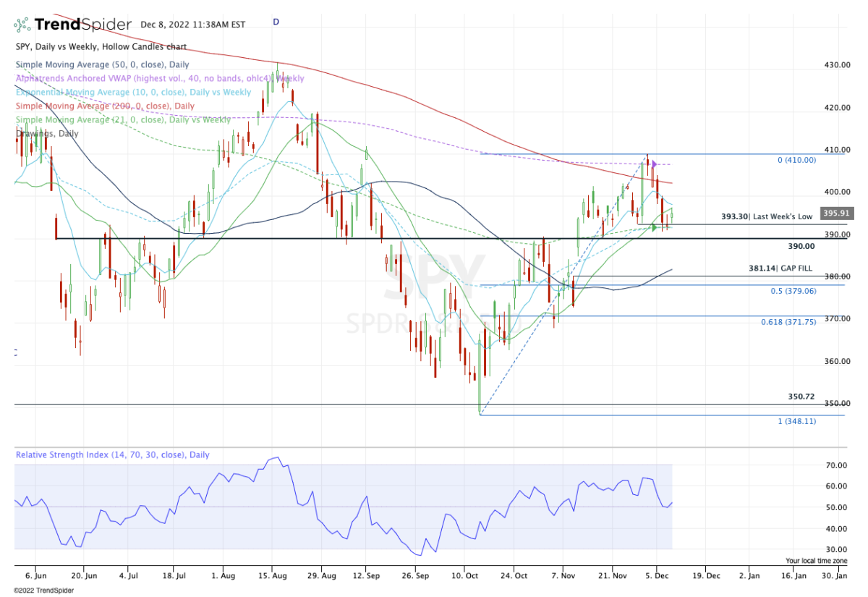Click the Relative Strength Index (14, 70, 30) label
The image size is (868, 597).
point(113,455)
